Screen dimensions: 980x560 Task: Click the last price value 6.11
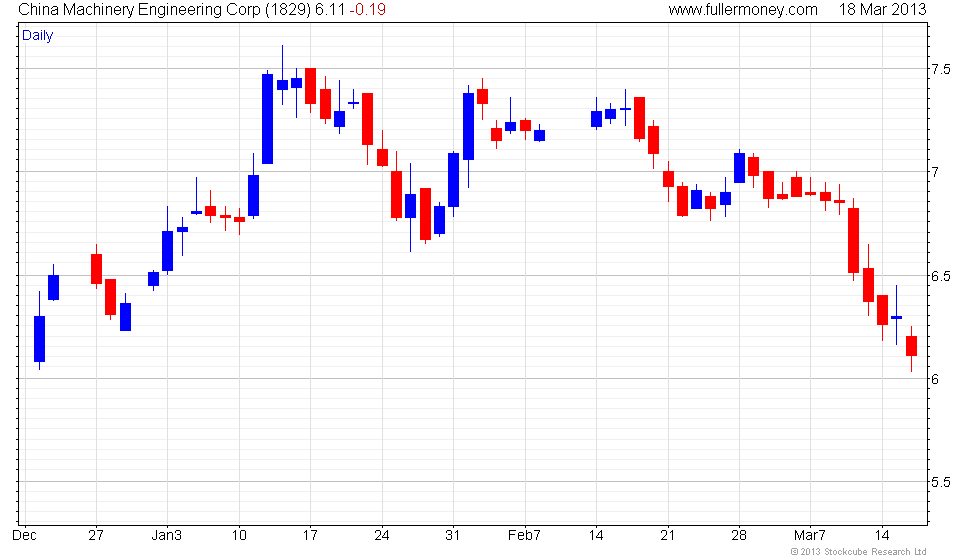(329, 9)
